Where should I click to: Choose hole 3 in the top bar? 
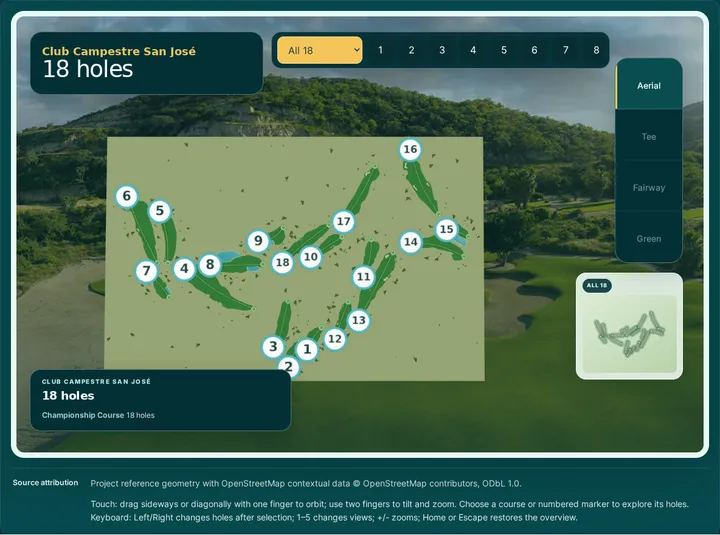(x=442, y=50)
